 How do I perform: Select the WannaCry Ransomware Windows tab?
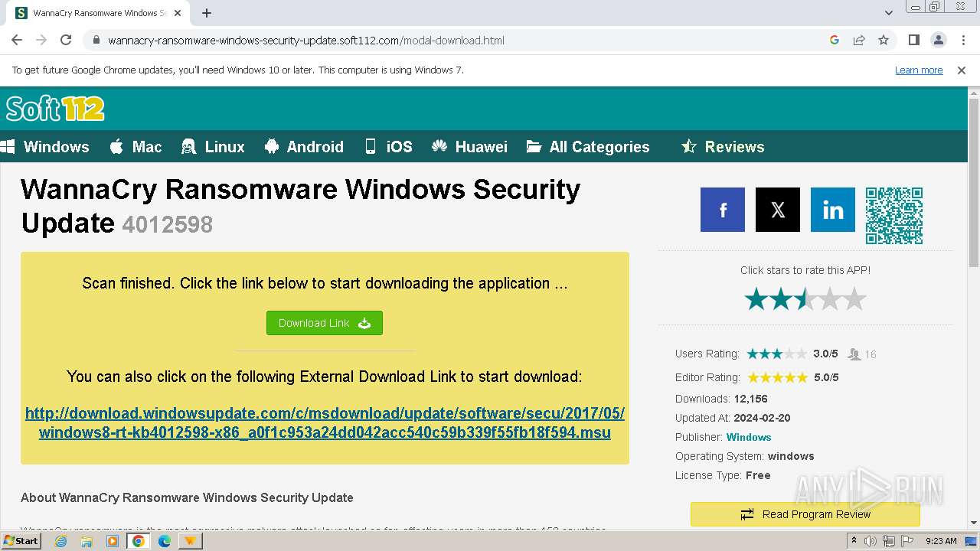tap(100, 13)
